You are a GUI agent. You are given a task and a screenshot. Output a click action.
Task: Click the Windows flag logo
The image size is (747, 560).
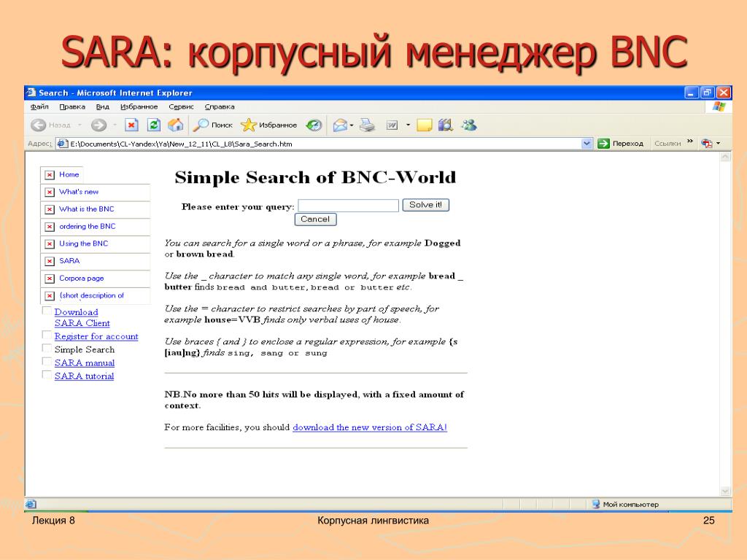719,106
